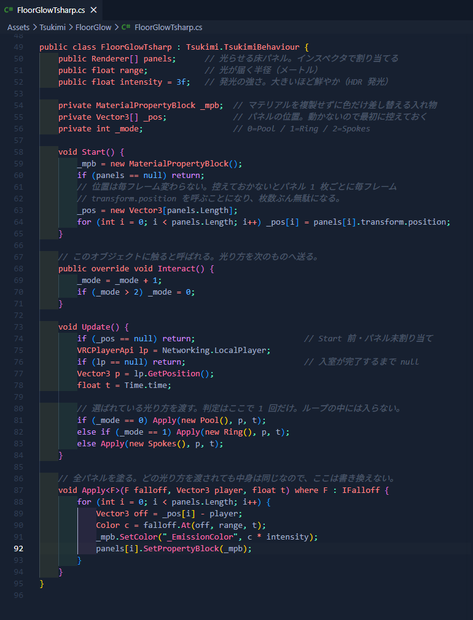The width and height of the screenshot is (473, 620).
Task: Click the C# icon in the breadcrumb
Action: (126, 27)
